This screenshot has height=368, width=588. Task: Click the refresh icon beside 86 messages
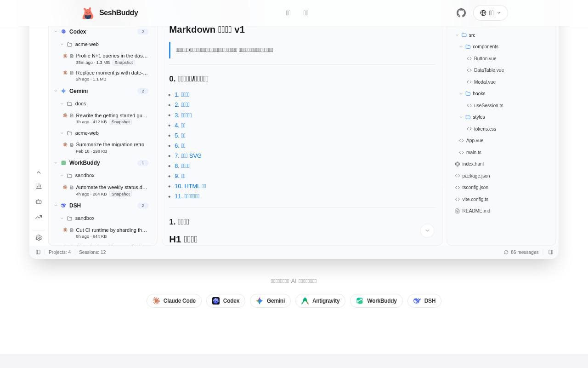click(x=506, y=253)
